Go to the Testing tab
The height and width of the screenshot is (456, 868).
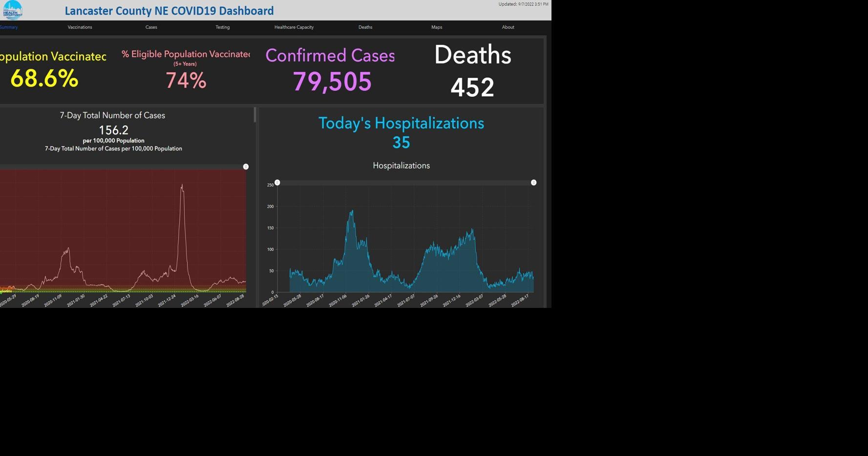click(222, 27)
